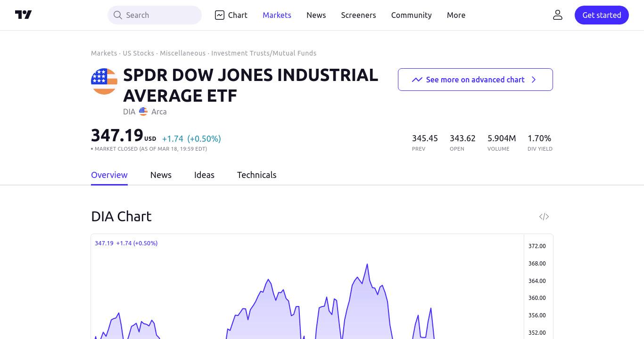Expand the More menu
Screen dimensions: 644x339
(x=456, y=15)
